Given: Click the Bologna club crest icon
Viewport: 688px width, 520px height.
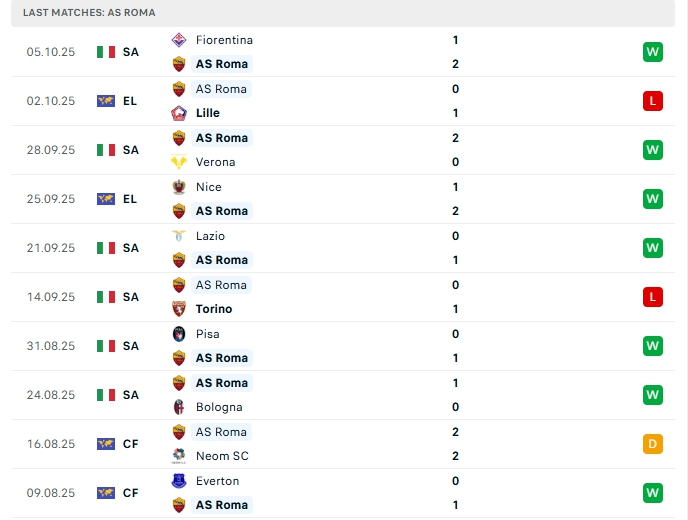Looking at the screenshot, I should pyautogui.click(x=179, y=407).
